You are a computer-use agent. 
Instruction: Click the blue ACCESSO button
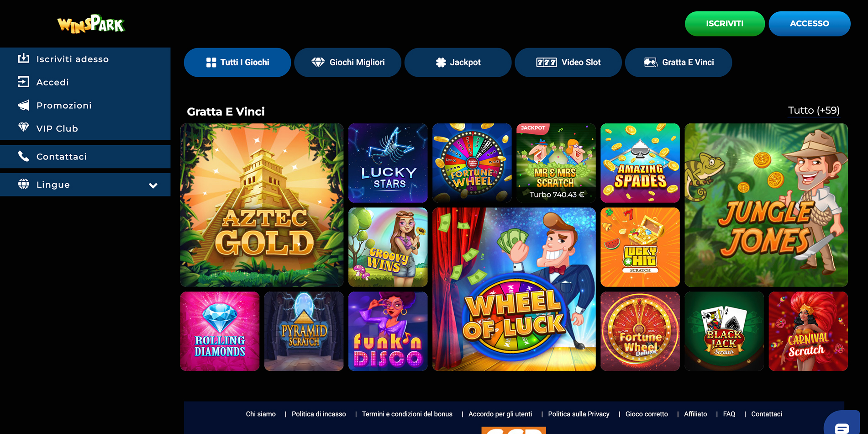pos(810,24)
